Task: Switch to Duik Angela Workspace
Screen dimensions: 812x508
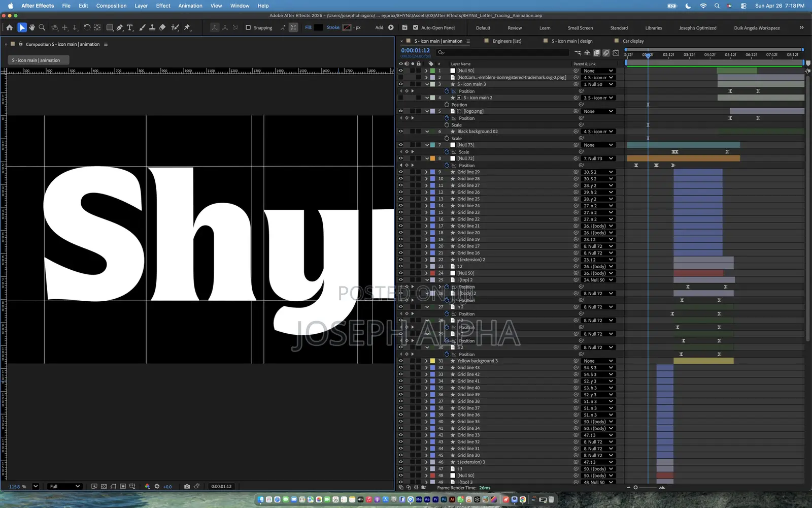Action: (757, 28)
